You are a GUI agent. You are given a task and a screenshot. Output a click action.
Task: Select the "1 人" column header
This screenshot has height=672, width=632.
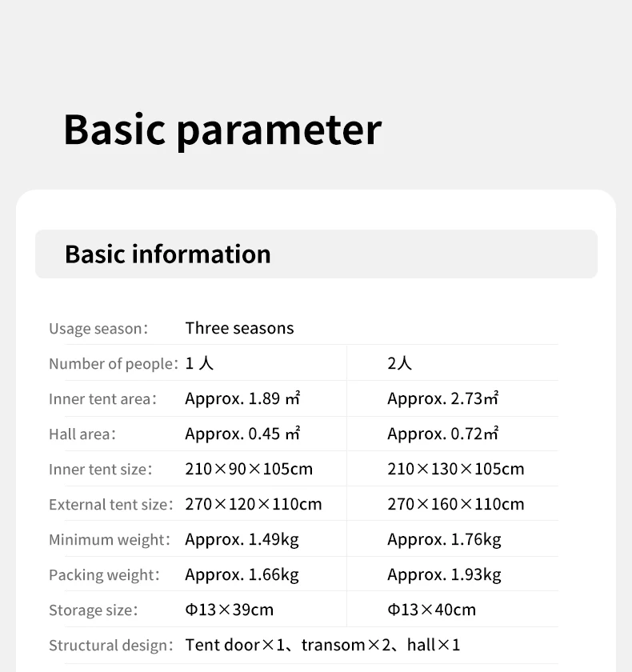[199, 363]
